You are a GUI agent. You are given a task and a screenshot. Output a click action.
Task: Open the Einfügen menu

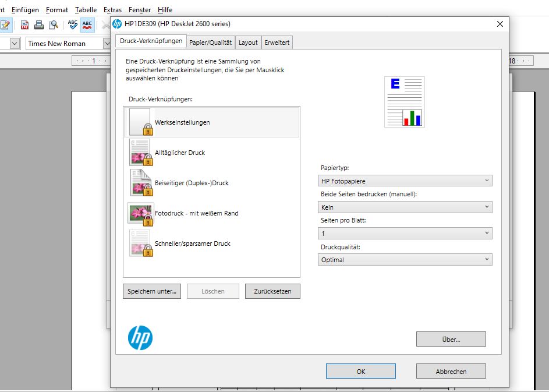pos(25,10)
